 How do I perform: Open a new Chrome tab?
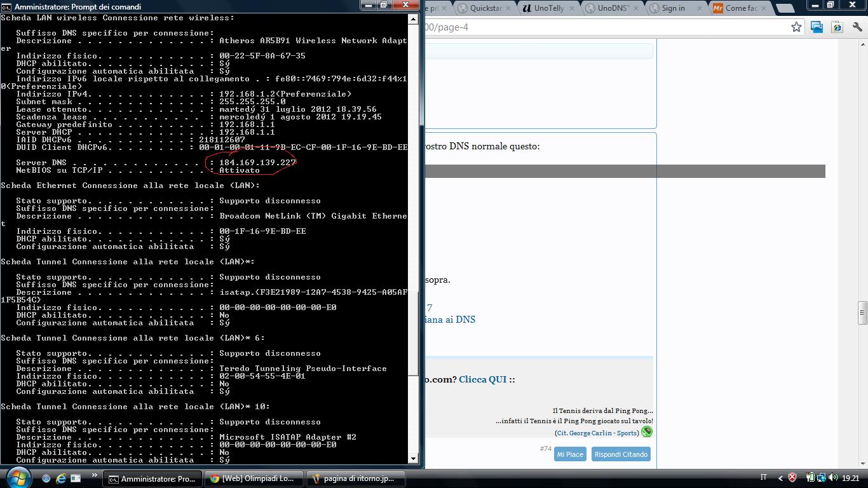(x=785, y=8)
